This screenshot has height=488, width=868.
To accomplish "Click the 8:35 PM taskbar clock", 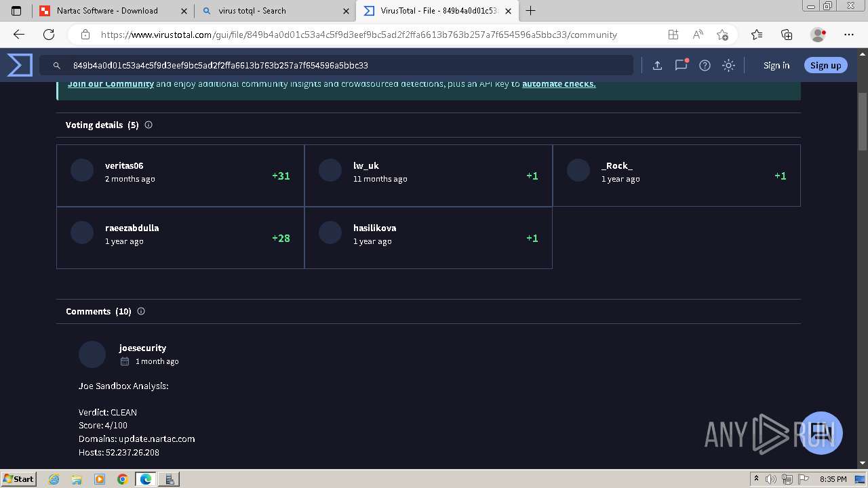I will point(833,479).
